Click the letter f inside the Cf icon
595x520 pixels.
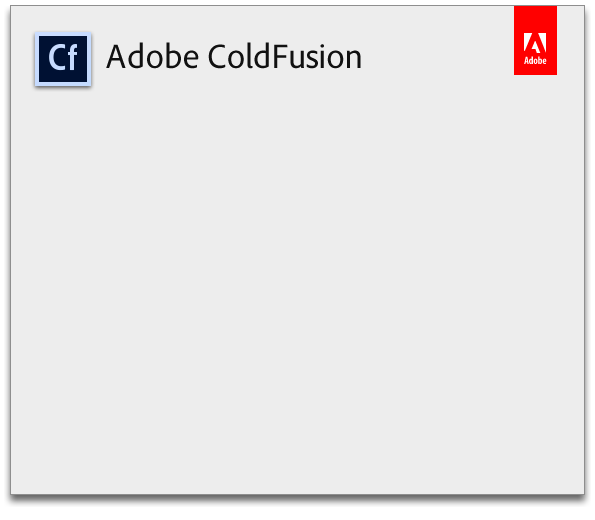point(73,57)
